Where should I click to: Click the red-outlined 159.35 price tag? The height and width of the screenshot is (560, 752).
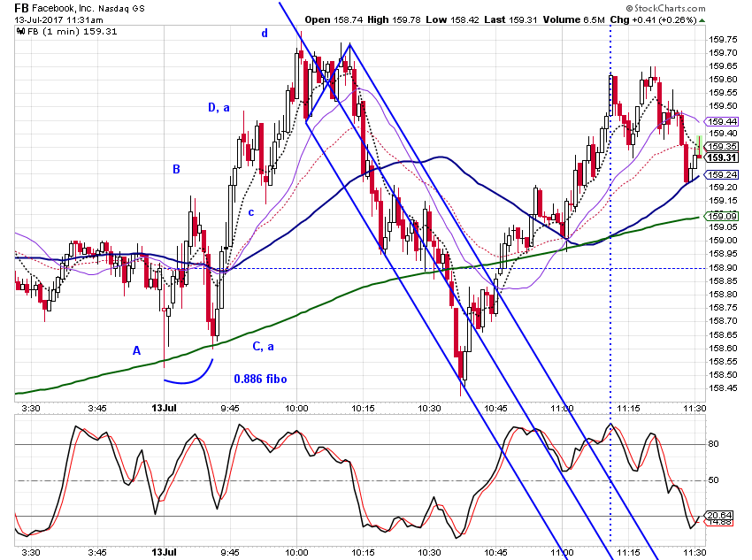tap(721, 146)
